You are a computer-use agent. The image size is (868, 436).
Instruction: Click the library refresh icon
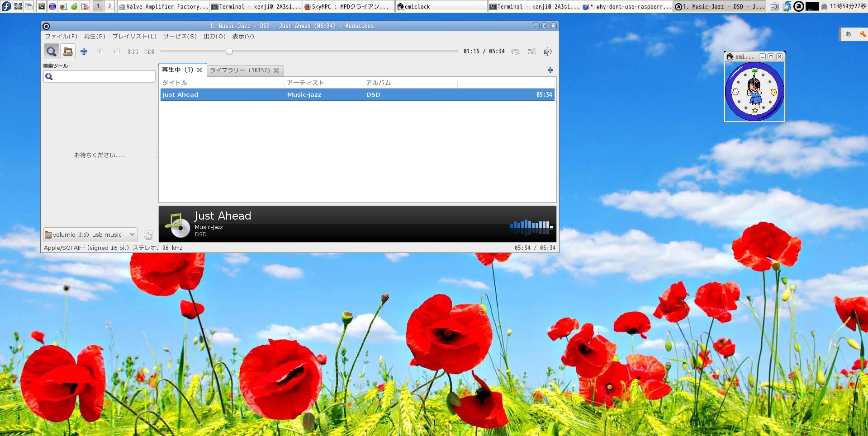tap(148, 235)
